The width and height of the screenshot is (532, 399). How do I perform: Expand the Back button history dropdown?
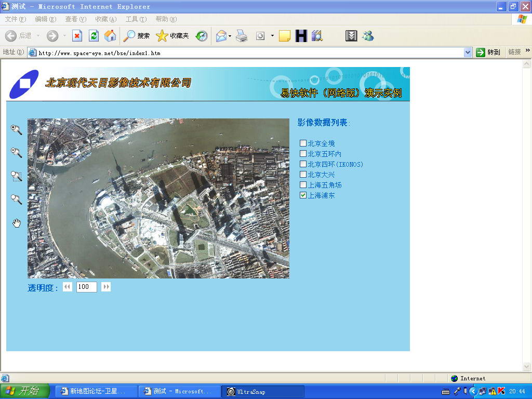coord(38,36)
